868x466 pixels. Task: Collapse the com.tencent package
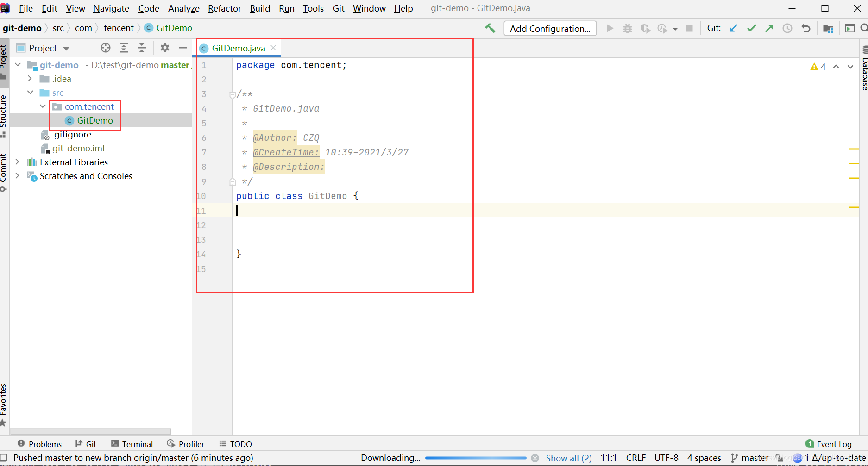43,106
